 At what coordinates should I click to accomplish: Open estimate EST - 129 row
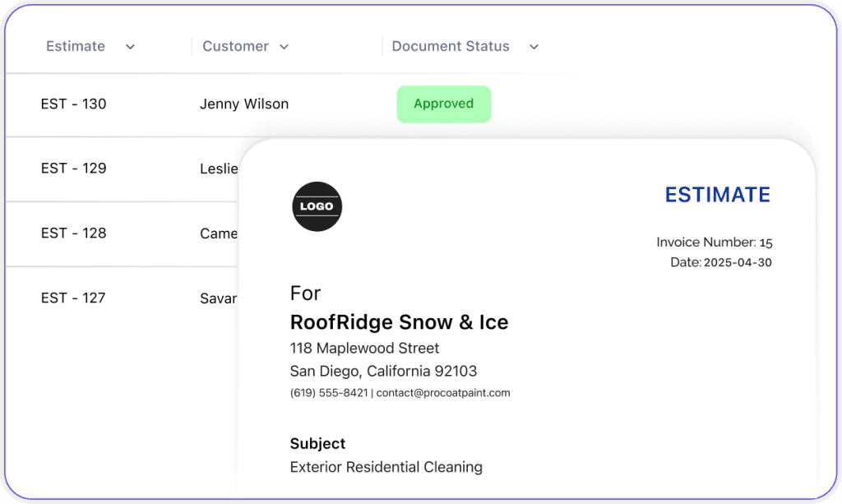click(x=73, y=168)
